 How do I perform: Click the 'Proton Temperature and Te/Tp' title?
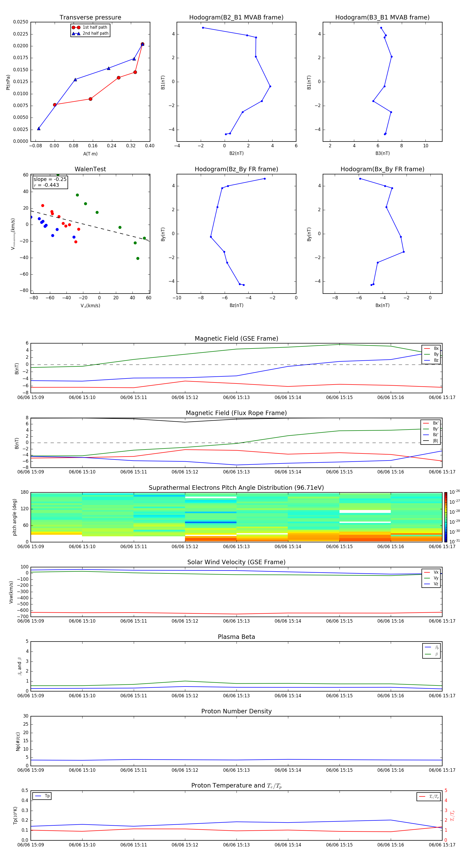point(236,786)
